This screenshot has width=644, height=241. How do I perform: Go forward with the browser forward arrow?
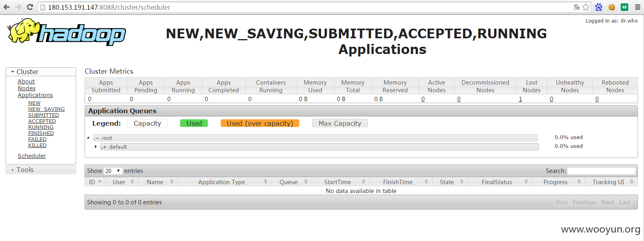tap(18, 7)
